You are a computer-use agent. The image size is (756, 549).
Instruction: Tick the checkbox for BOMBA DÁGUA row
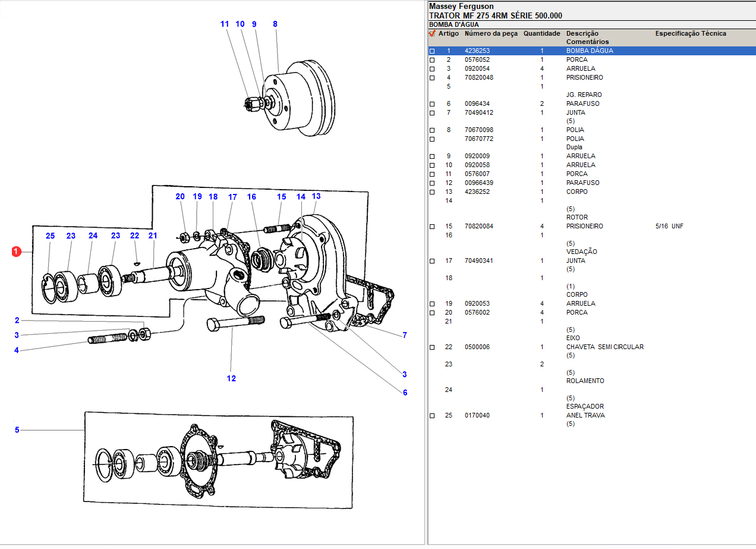click(432, 51)
